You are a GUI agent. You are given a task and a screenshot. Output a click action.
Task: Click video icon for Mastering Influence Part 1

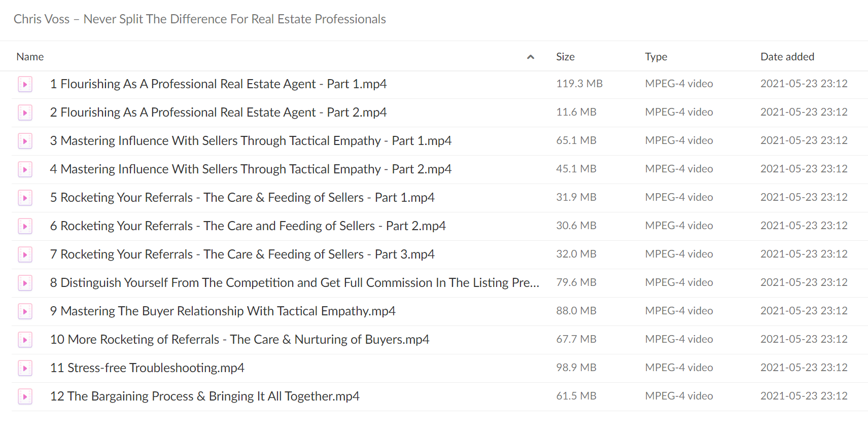[25, 141]
